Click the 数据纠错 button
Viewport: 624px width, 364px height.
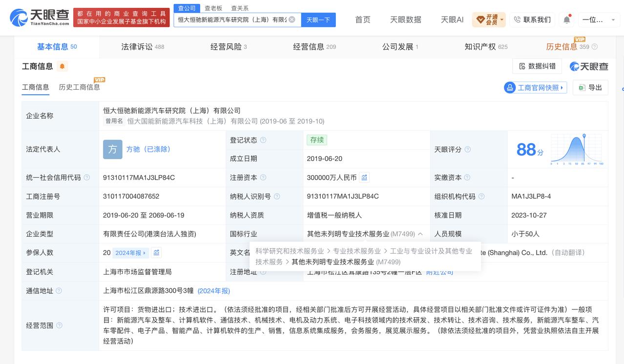click(x=537, y=66)
